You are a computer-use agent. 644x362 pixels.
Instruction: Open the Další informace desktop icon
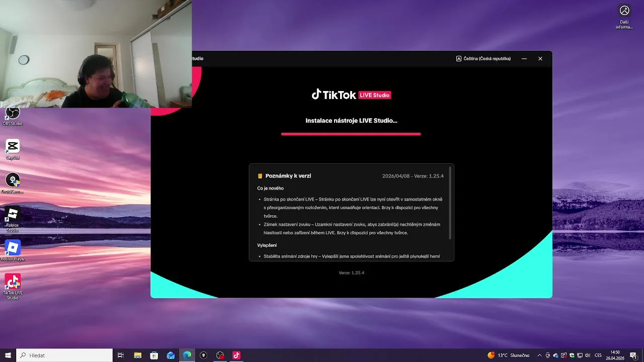tap(624, 17)
